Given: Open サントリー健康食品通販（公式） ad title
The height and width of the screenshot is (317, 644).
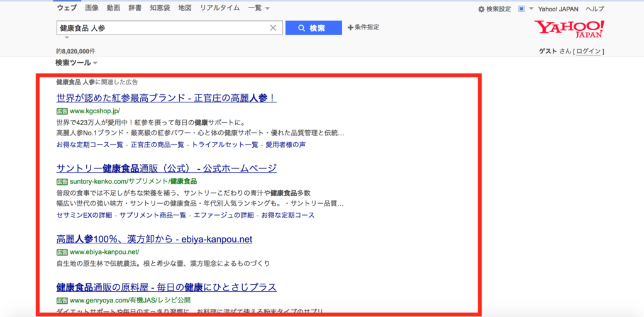Looking at the screenshot, I should (166, 169).
